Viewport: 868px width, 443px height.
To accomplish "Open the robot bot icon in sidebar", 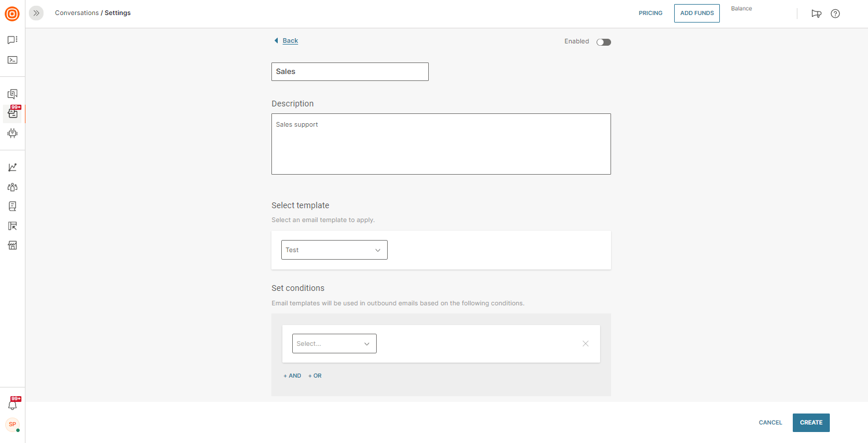I will tap(12, 133).
